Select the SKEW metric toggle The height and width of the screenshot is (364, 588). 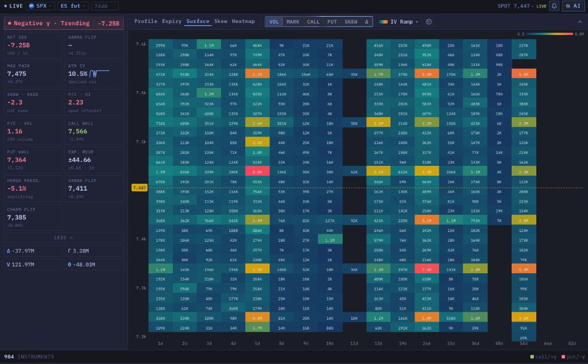click(x=351, y=22)
